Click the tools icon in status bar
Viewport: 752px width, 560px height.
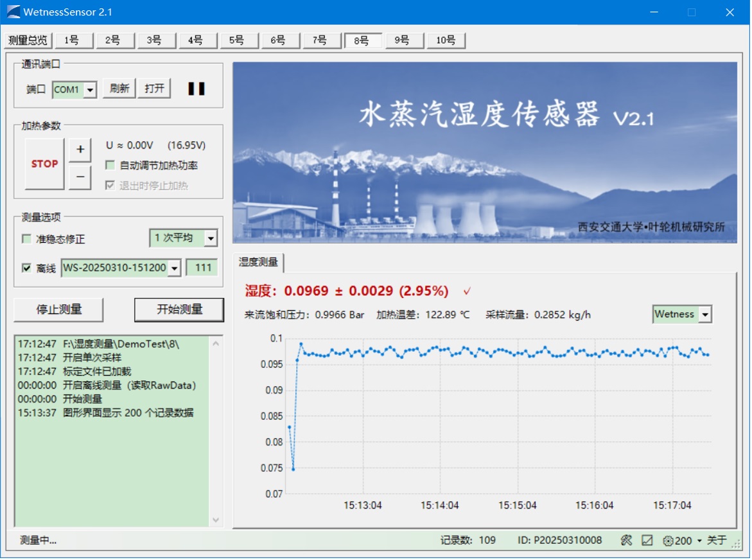(x=626, y=541)
